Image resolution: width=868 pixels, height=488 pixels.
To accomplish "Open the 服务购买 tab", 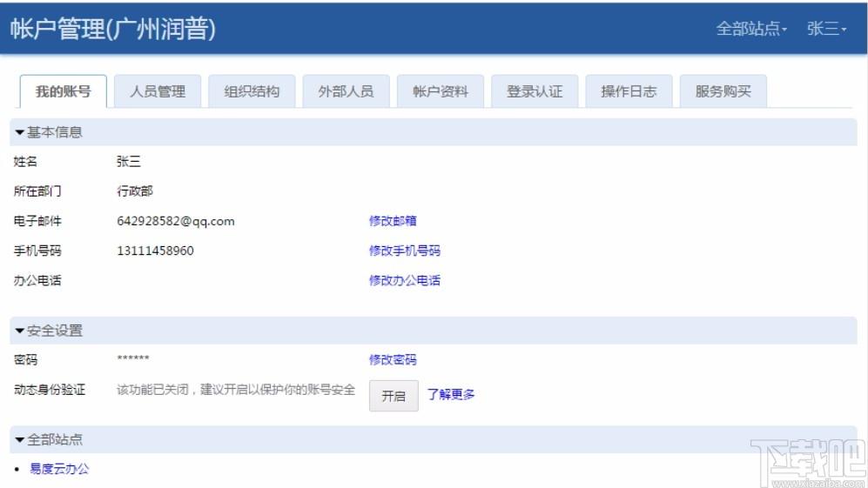I will click(x=723, y=91).
